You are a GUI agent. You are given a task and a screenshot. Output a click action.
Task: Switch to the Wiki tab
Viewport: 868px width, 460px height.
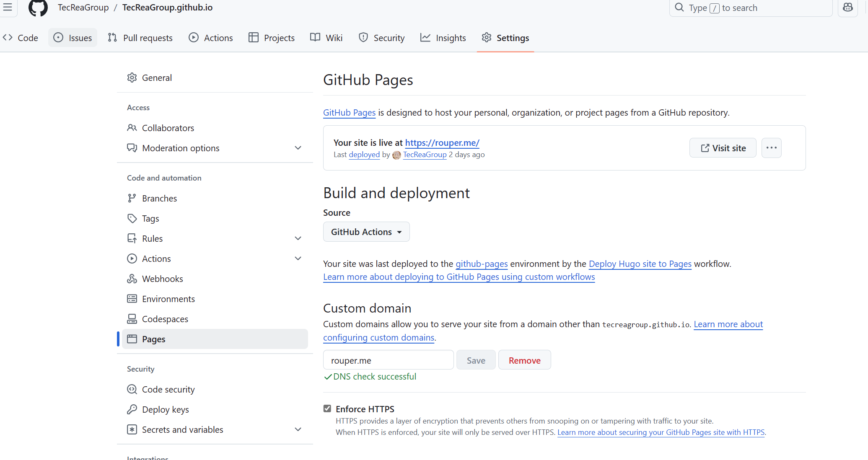click(326, 37)
